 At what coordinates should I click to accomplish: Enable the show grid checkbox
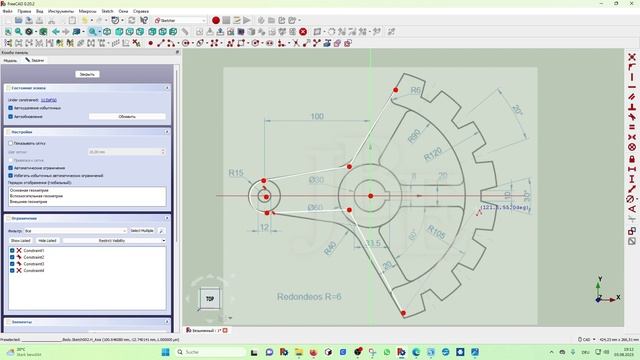pyautogui.click(x=11, y=143)
